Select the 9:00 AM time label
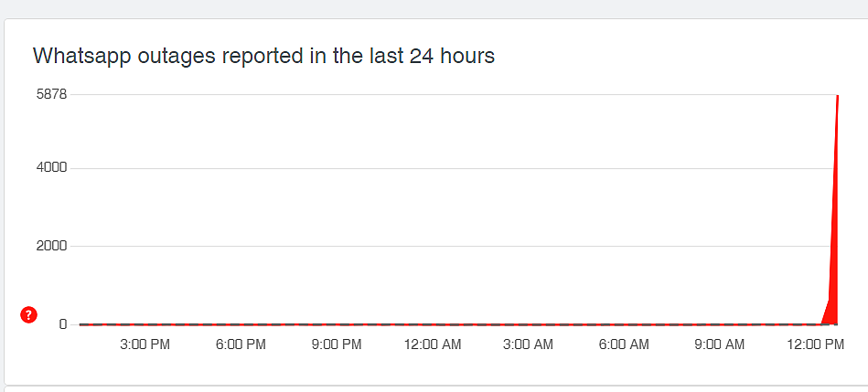 coord(719,345)
